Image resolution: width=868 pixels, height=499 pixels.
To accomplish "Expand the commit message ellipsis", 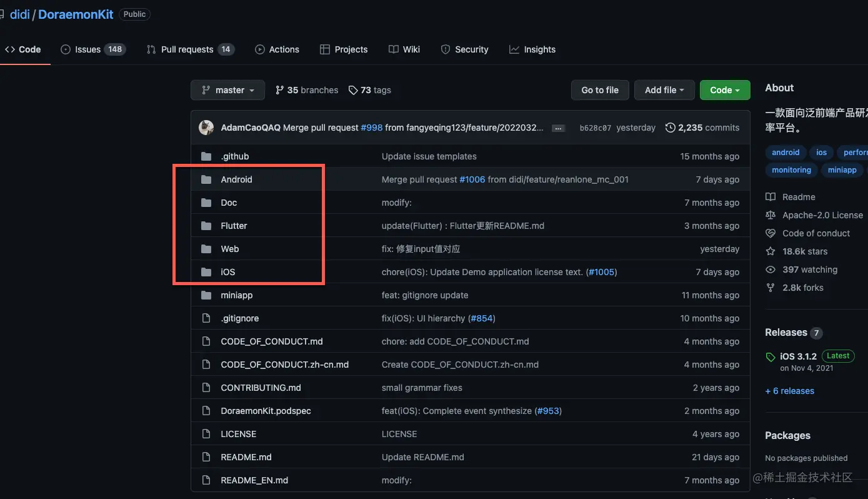I will click(559, 128).
